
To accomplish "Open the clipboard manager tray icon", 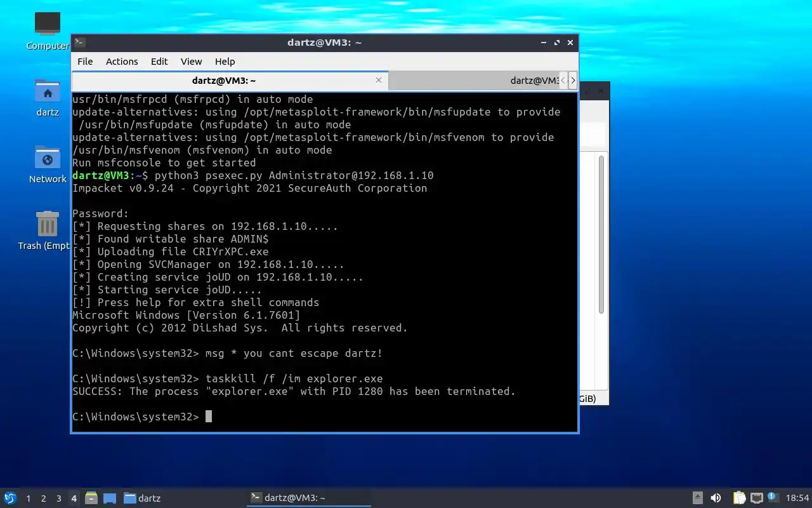I will (739, 498).
